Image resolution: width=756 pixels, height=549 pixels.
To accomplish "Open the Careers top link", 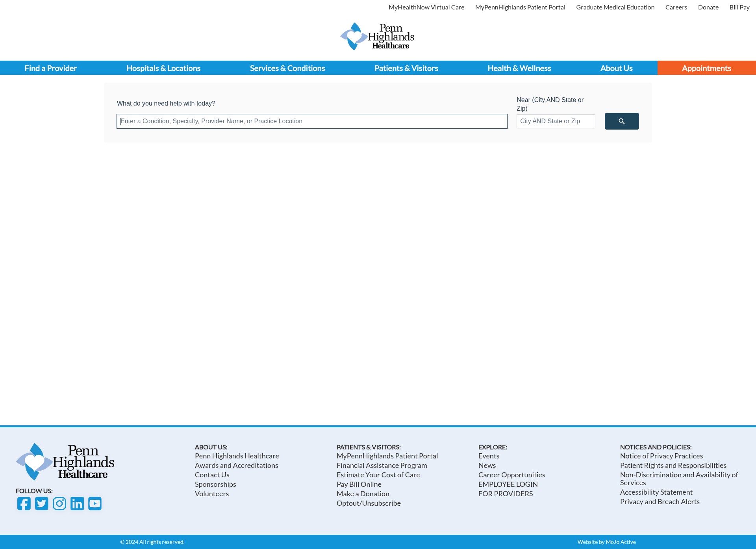I will 676,7.
